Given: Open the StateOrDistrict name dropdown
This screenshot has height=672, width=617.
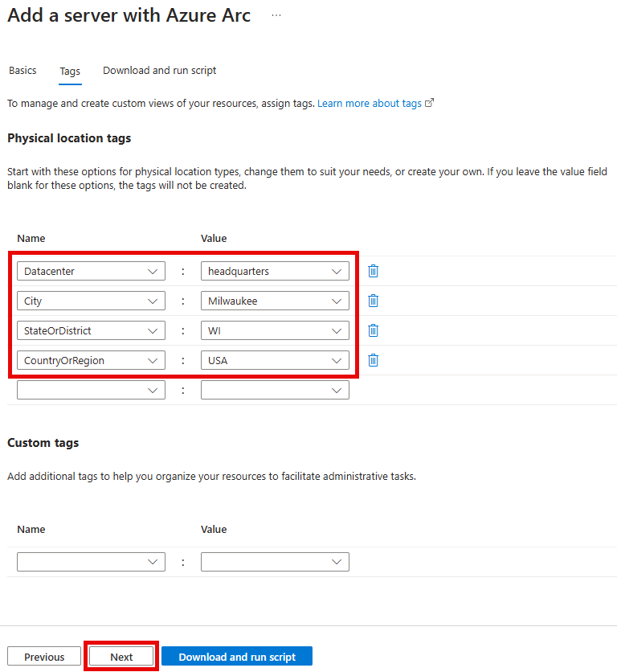Looking at the screenshot, I should [x=91, y=331].
